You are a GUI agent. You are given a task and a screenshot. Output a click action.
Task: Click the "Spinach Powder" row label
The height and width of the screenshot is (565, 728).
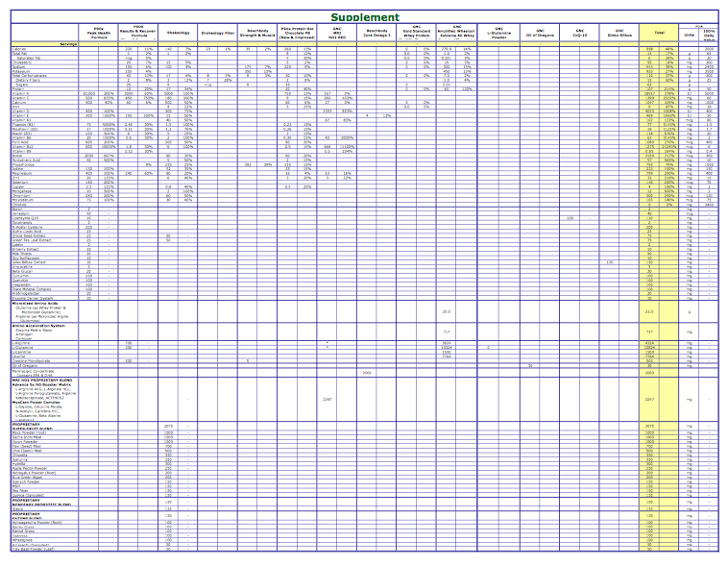(26, 481)
